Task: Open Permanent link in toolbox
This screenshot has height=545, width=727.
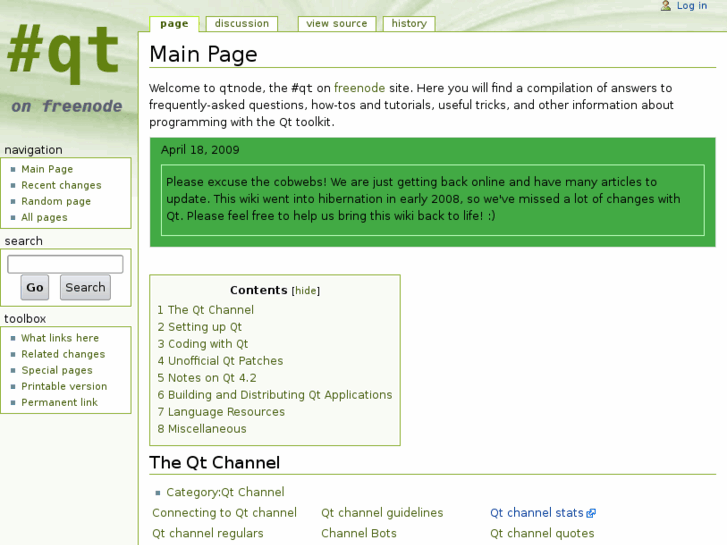Action: coord(59,403)
